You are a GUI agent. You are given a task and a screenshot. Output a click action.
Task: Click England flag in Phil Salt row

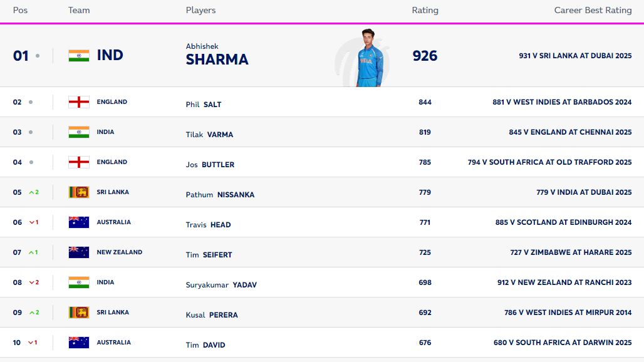[79, 102]
